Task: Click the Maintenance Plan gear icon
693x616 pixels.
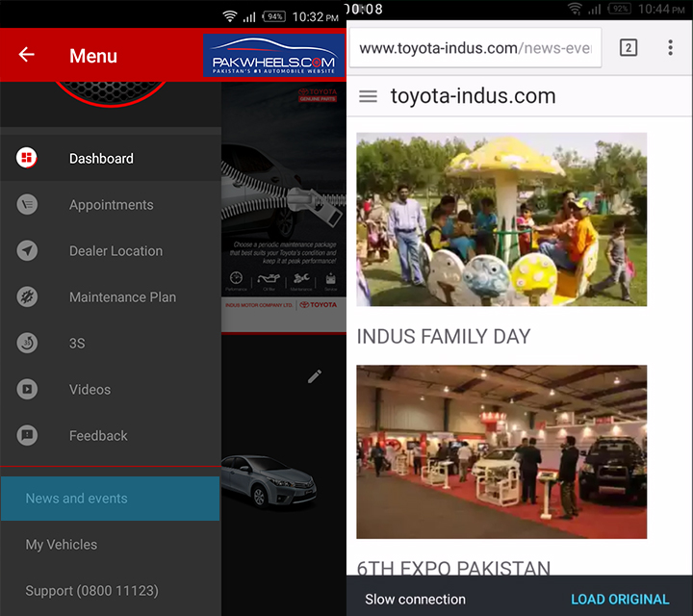Action: pos(27,296)
